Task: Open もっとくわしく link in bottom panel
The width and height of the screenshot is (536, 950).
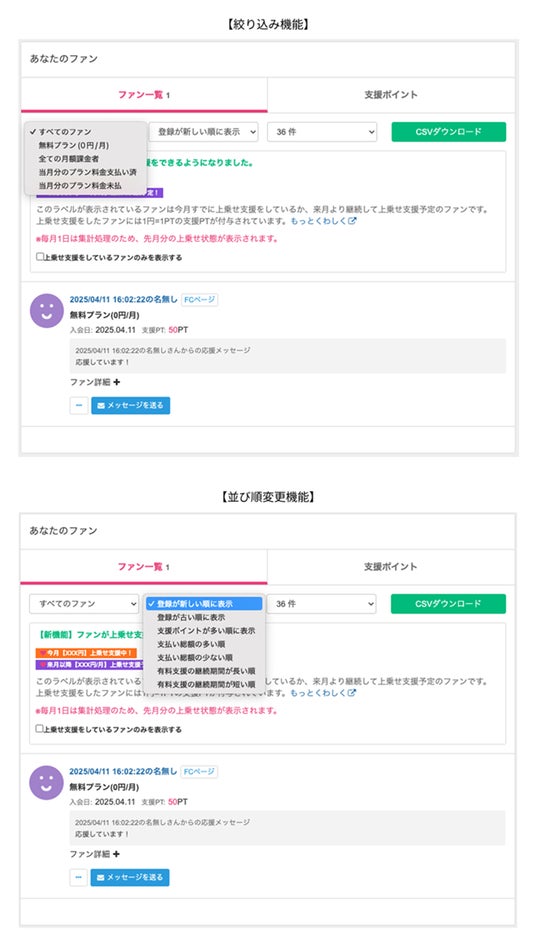Action: point(319,693)
